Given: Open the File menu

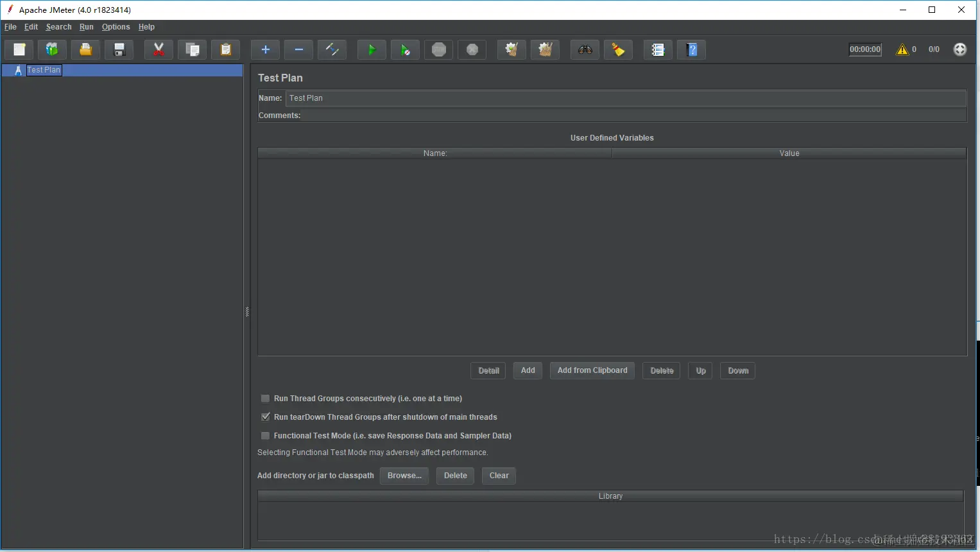Looking at the screenshot, I should click(10, 27).
